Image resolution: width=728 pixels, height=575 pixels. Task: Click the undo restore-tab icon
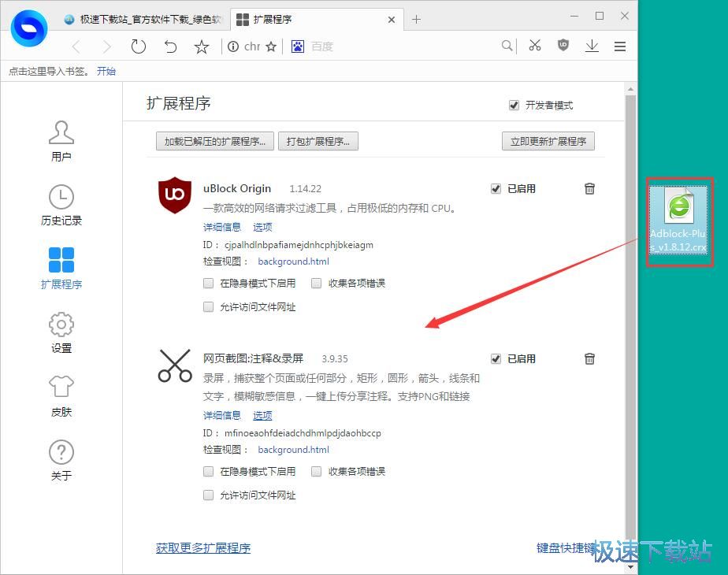click(170, 46)
